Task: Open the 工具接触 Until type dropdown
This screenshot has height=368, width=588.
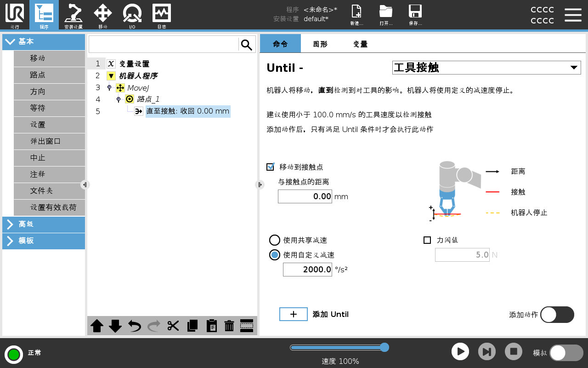Action: [x=486, y=68]
